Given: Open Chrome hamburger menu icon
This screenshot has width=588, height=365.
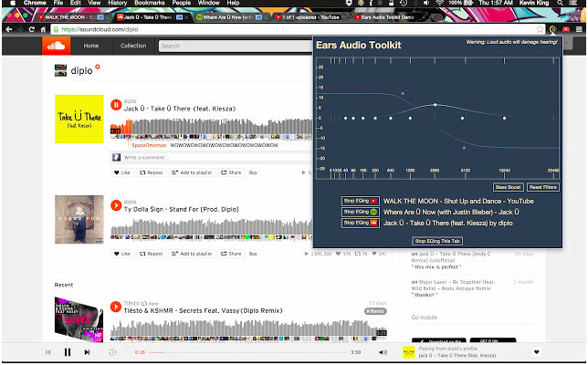Looking at the screenshot, I should [x=579, y=29].
